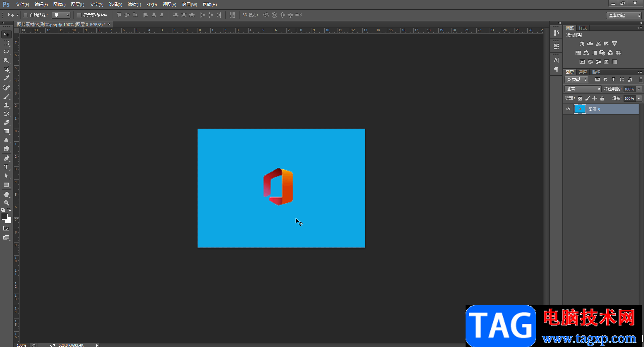Select the Gradient tool

click(6, 132)
